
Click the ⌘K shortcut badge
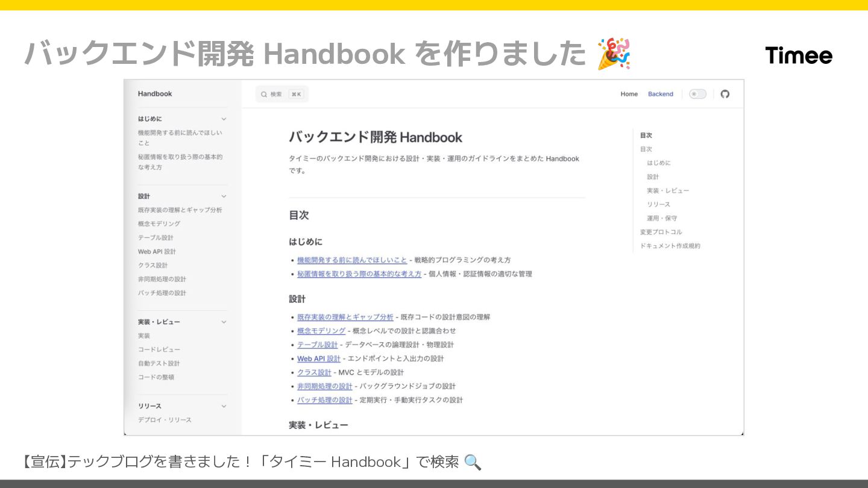tap(296, 94)
